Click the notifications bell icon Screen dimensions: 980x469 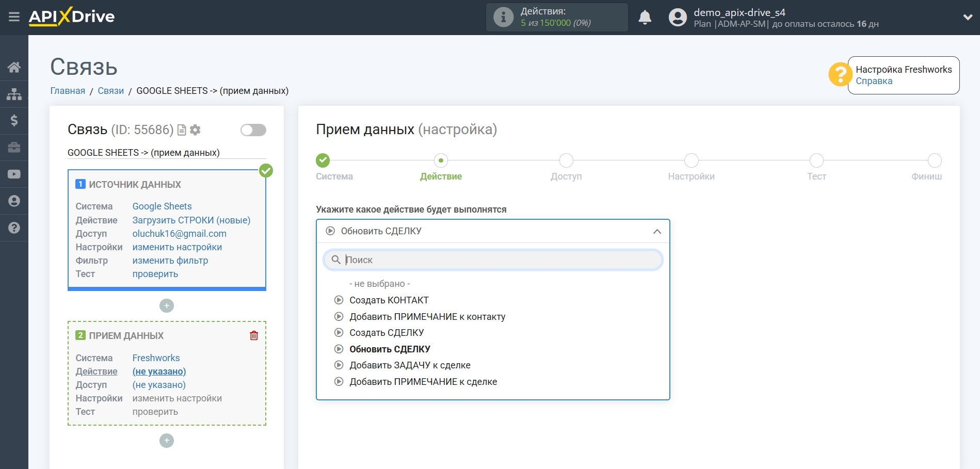pos(645,18)
